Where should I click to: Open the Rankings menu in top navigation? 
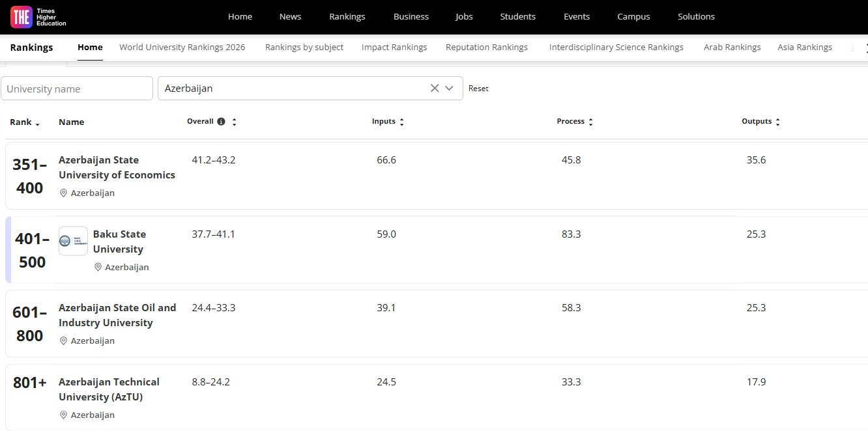click(347, 17)
